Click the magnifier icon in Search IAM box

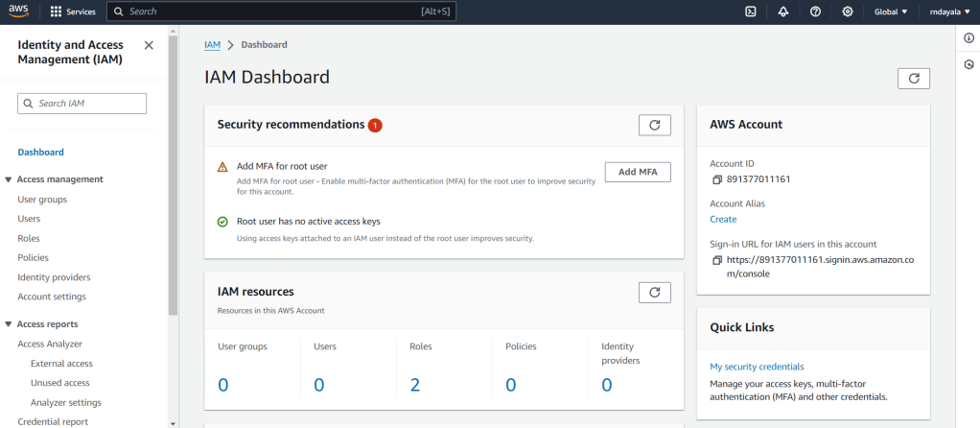click(28, 104)
